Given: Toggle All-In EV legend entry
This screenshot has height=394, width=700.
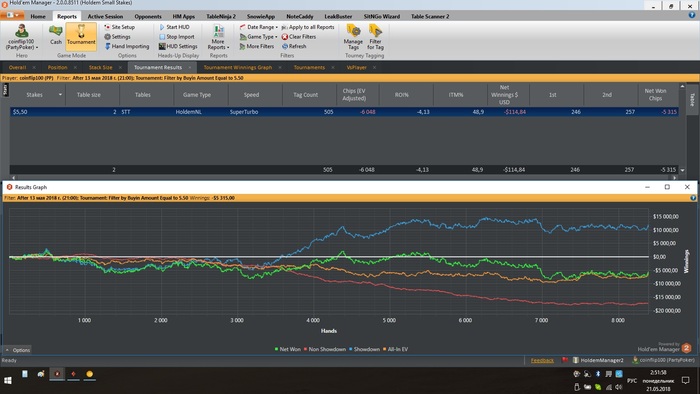Looking at the screenshot, I should pos(395,349).
